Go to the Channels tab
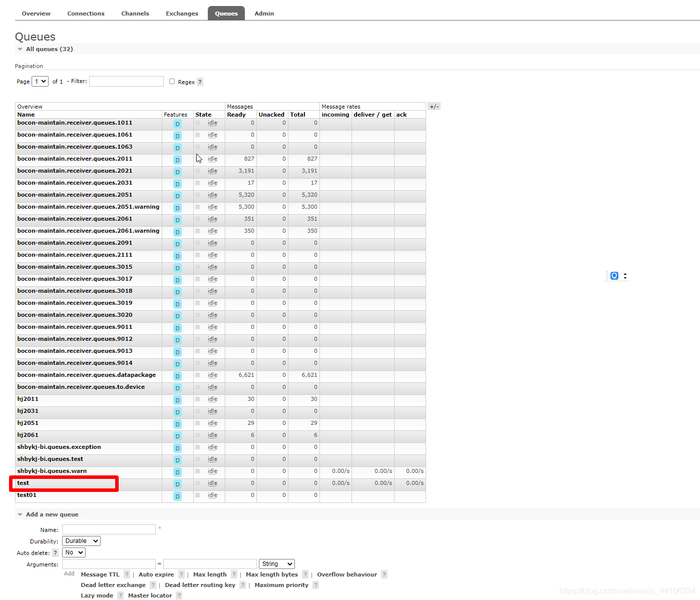The height and width of the screenshot is (600, 700). [x=135, y=14]
